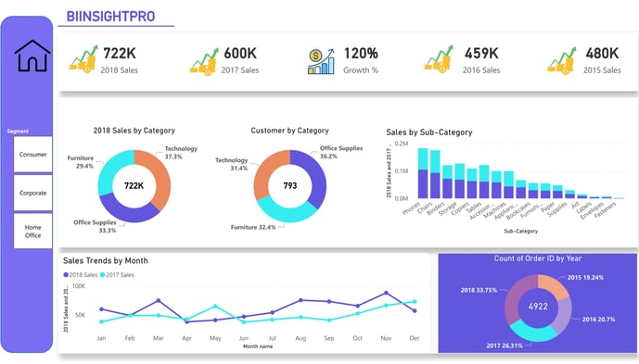Click the 793 center of customer donut
The height and width of the screenshot is (364, 639).
(290, 185)
